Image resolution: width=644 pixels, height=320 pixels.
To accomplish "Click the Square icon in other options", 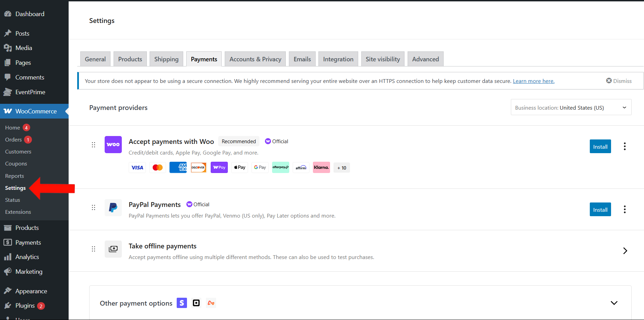I will click(196, 303).
